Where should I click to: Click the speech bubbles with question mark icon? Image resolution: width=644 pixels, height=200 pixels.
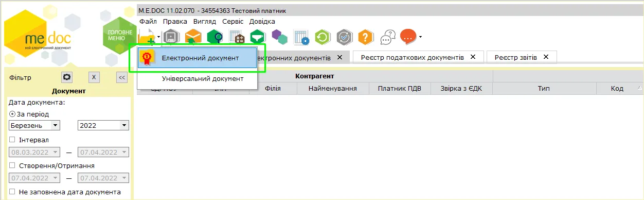point(388,37)
